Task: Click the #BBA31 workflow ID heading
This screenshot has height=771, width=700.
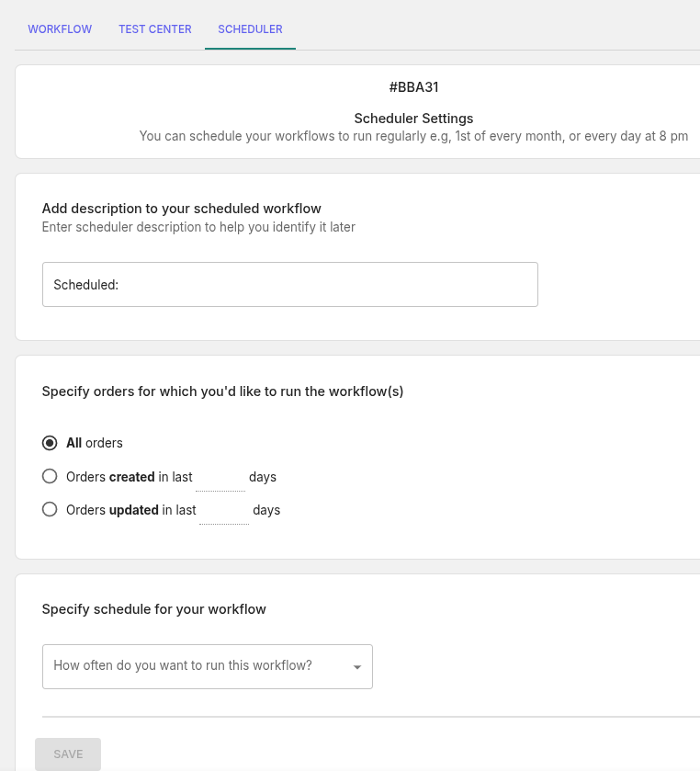Action: pyautogui.click(x=413, y=87)
